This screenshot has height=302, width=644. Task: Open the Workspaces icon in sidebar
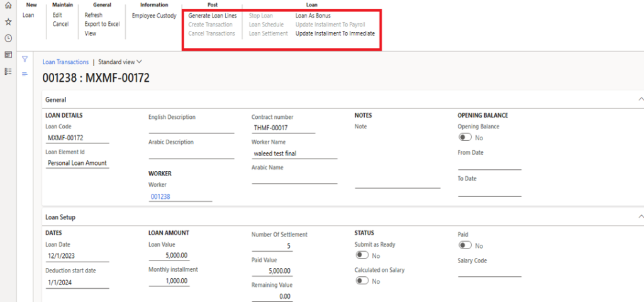(8, 55)
